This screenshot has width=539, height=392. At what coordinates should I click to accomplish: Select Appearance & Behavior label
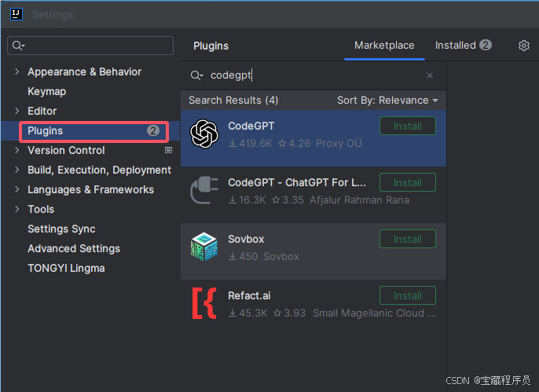[x=85, y=71]
